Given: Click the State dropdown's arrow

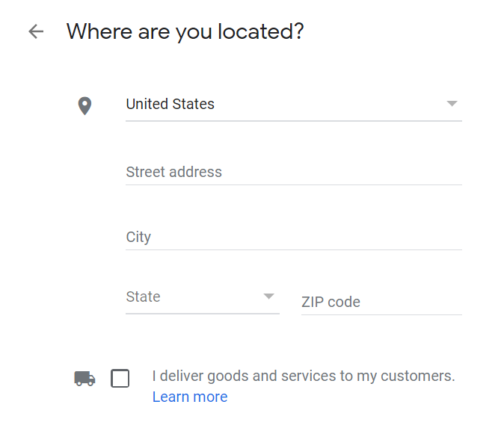Looking at the screenshot, I should [x=269, y=297].
